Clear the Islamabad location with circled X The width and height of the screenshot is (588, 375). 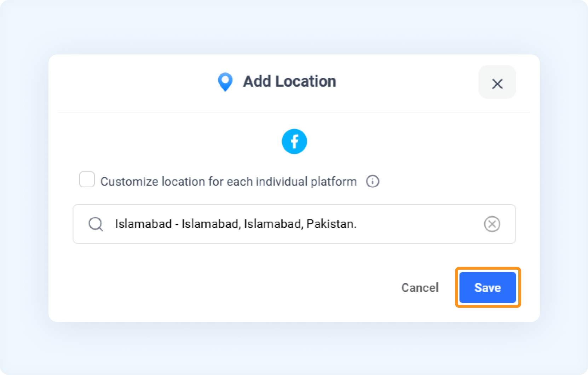492,224
